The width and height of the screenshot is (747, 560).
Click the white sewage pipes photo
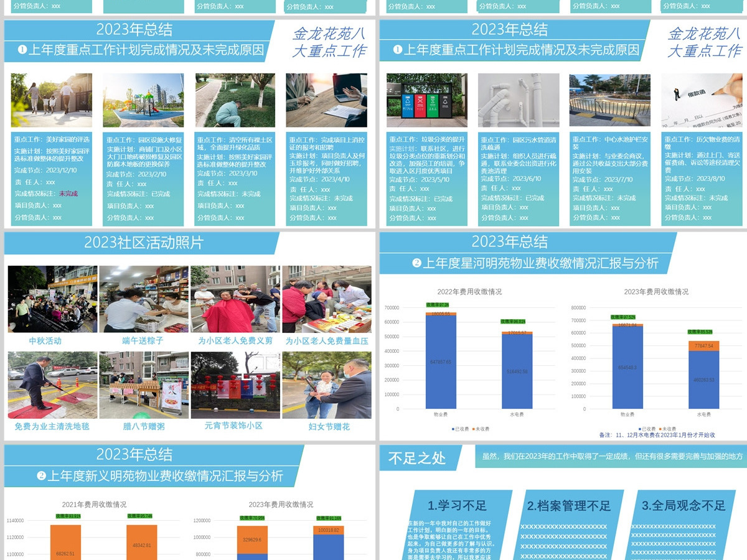click(519, 100)
